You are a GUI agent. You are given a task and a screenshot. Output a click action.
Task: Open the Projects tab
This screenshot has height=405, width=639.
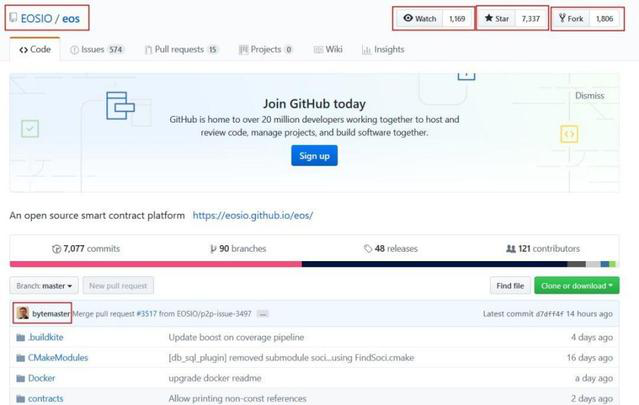(265, 50)
